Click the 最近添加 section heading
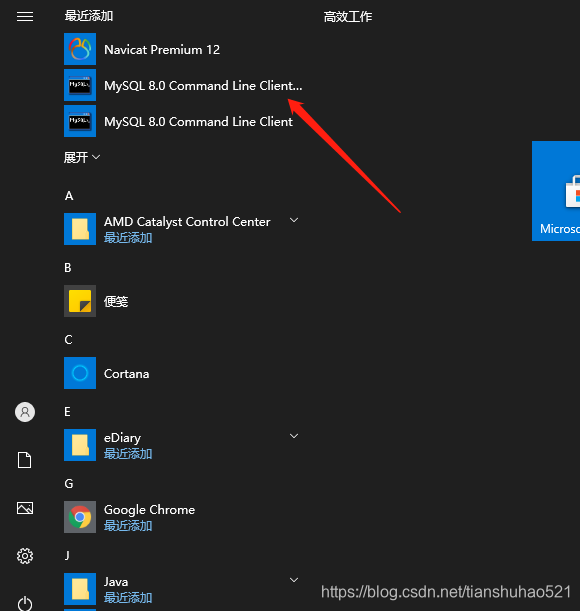The image size is (580, 611). tap(89, 16)
